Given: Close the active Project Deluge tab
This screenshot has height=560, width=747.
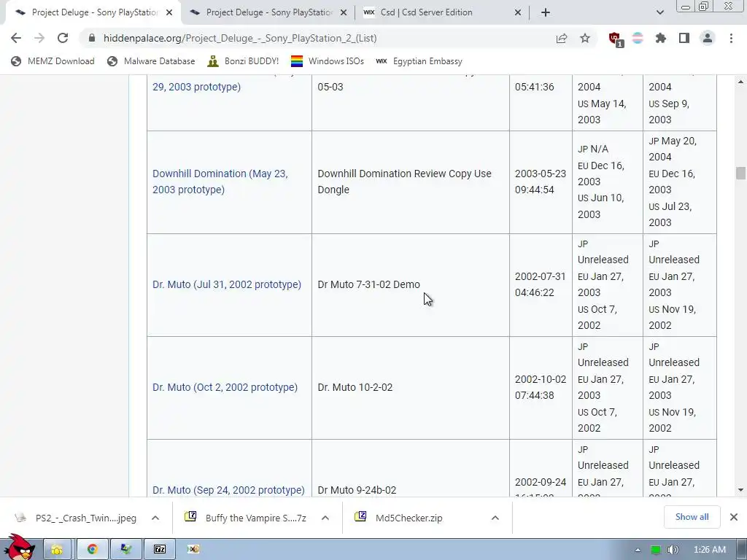Looking at the screenshot, I should click(169, 13).
